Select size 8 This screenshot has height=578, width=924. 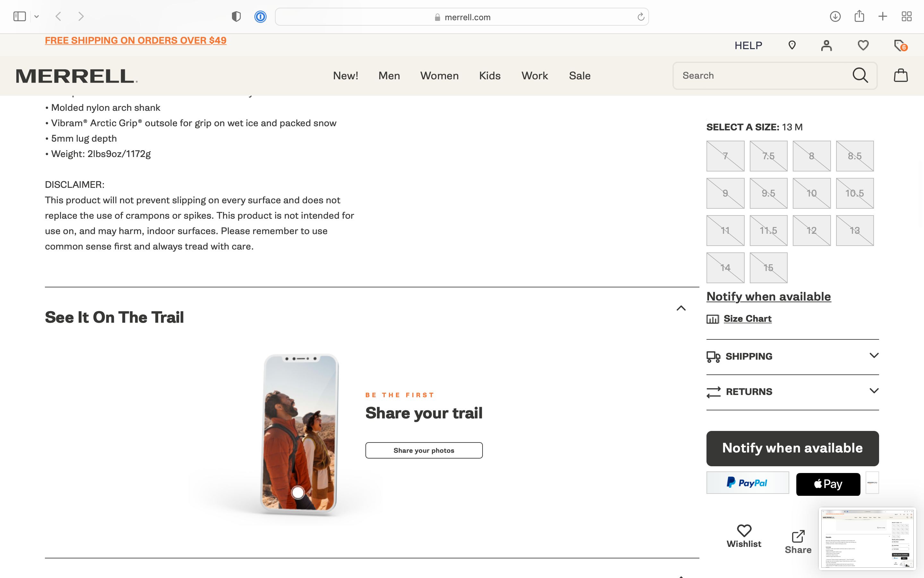pos(812,156)
